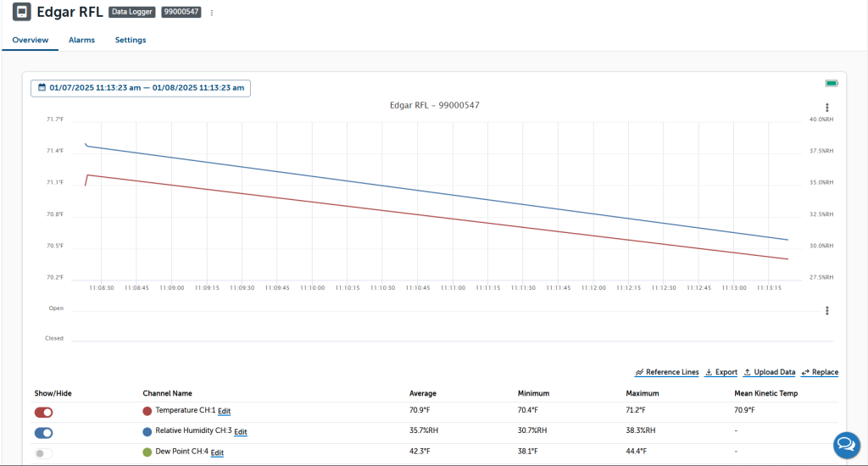Click the 99000547 serial number badge
868x466 pixels.
click(181, 13)
